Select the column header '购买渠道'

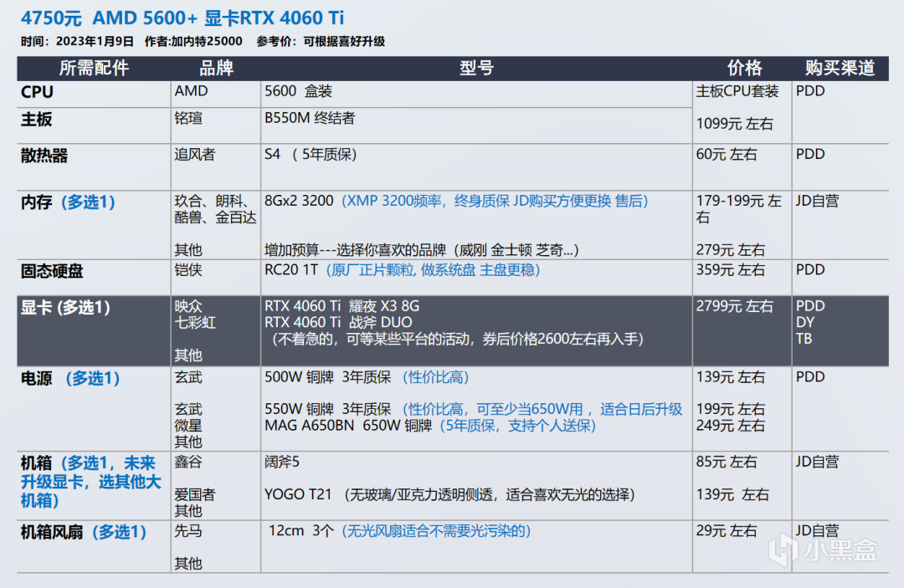click(840, 68)
